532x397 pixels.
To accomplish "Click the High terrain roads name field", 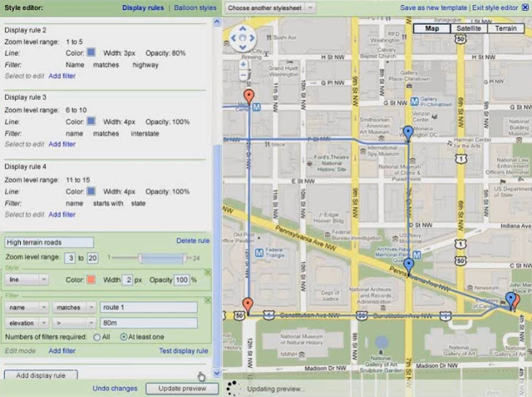I will 49,242.
